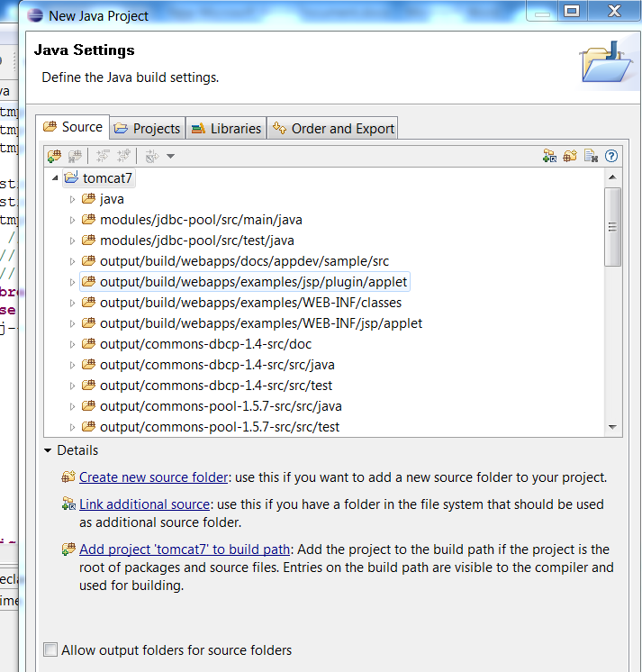Viewport: 642px width, 672px height.
Task: Select the tomcat7 project folder icon
Action: (71, 178)
